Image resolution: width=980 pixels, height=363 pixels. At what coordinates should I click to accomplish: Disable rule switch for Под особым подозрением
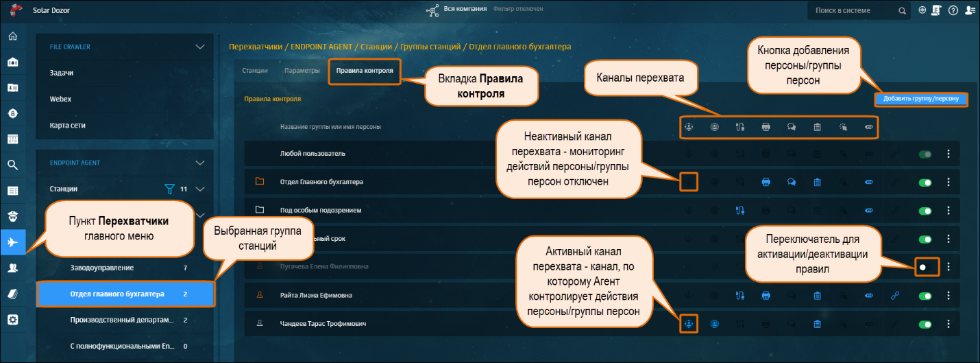[x=925, y=211]
